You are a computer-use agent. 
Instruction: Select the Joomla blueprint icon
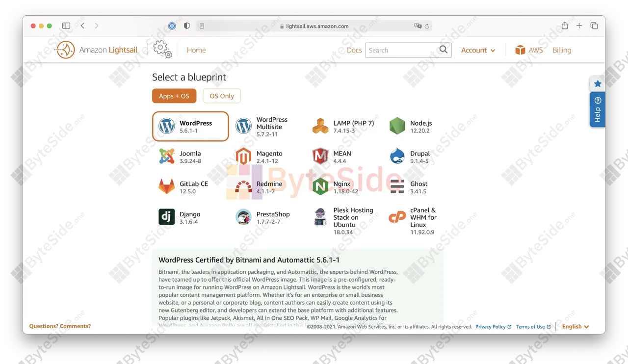click(x=167, y=156)
